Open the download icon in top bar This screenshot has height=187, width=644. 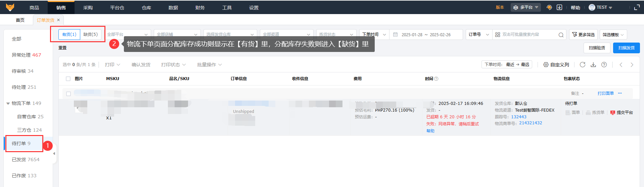559,7
